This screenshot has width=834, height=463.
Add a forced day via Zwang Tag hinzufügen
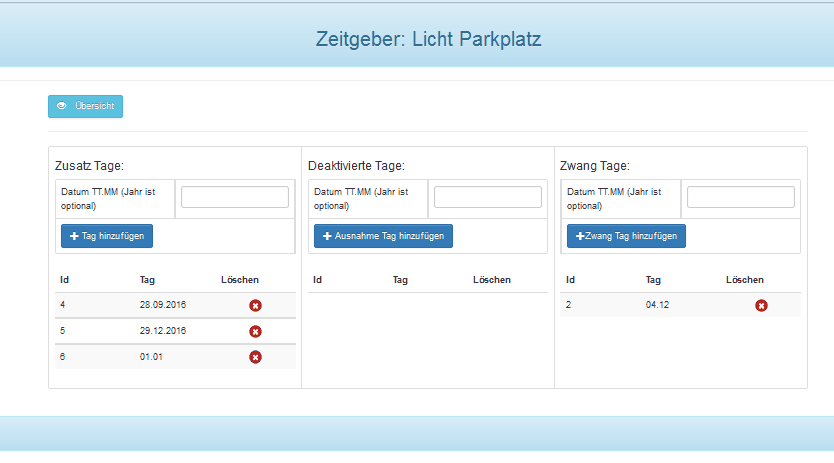pos(626,236)
